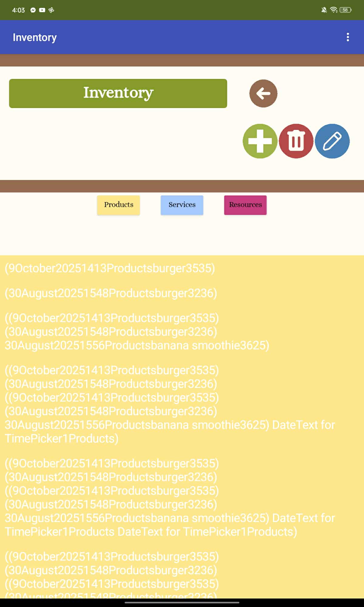Switch to the Services category
The height and width of the screenshot is (607, 364).
[182, 205]
